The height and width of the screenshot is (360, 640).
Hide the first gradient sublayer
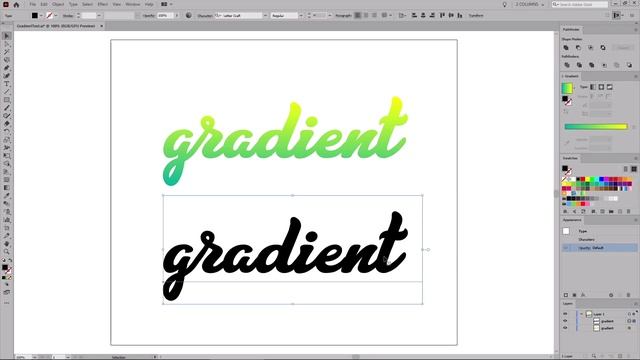tap(565, 321)
